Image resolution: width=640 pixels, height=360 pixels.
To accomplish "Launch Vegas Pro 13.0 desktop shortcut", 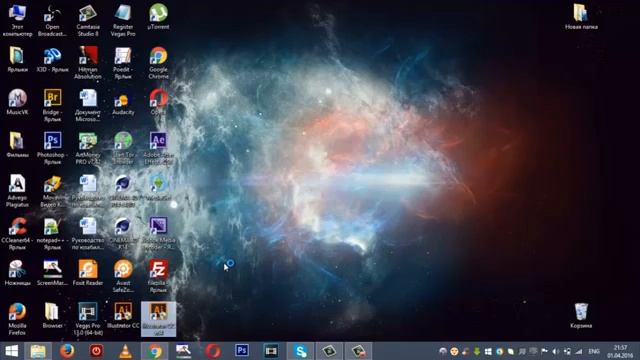I will pos(88,319).
